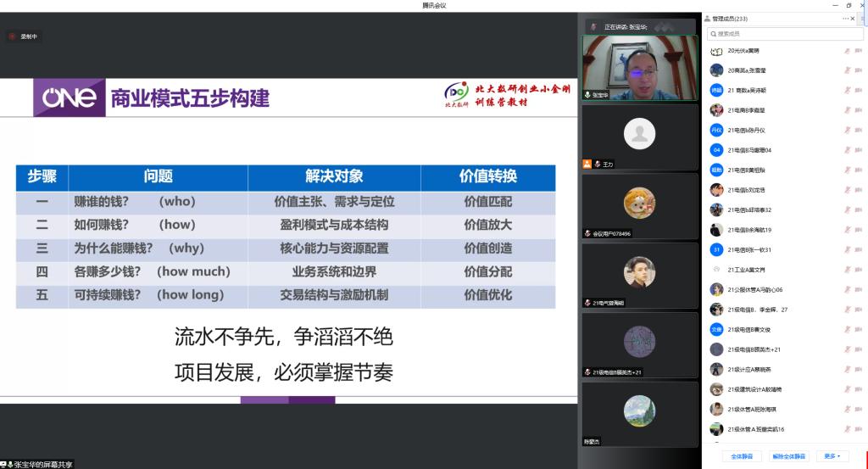Unmute microphone of member 21电信B马塞娜04
This screenshot has width=868, height=469.
click(846, 150)
